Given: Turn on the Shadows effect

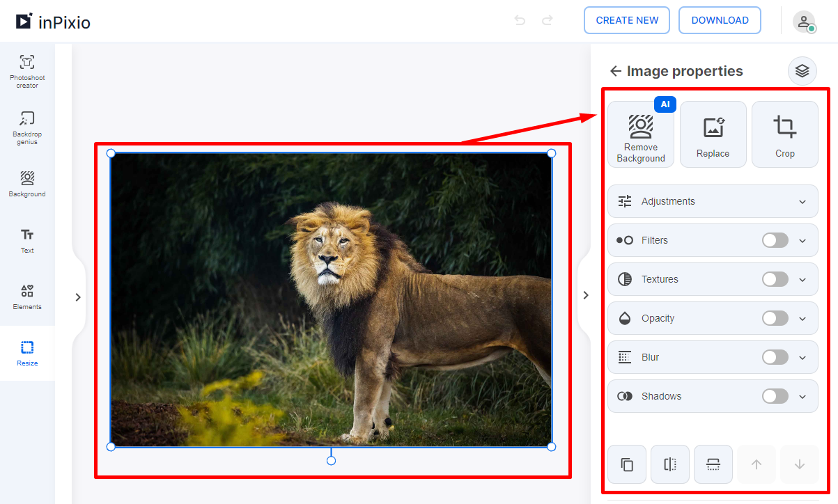Looking at the screenshot, I should pos(775,396).
